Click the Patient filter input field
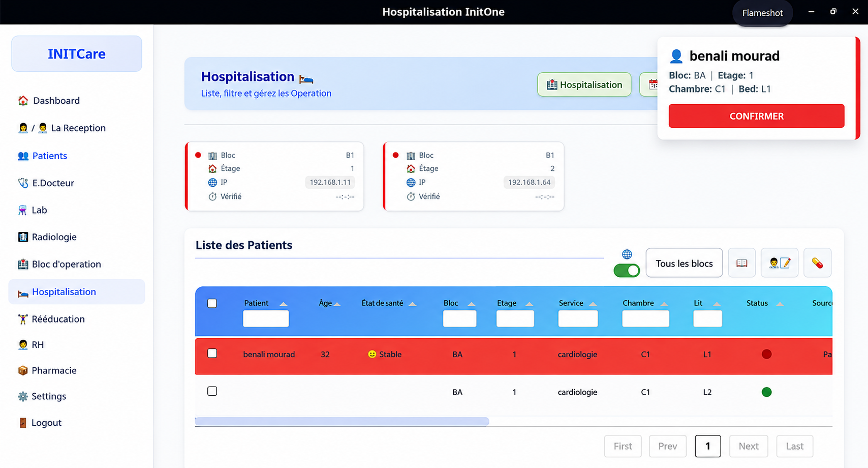Screen dimensions: 868x468 tap(266, 318)
